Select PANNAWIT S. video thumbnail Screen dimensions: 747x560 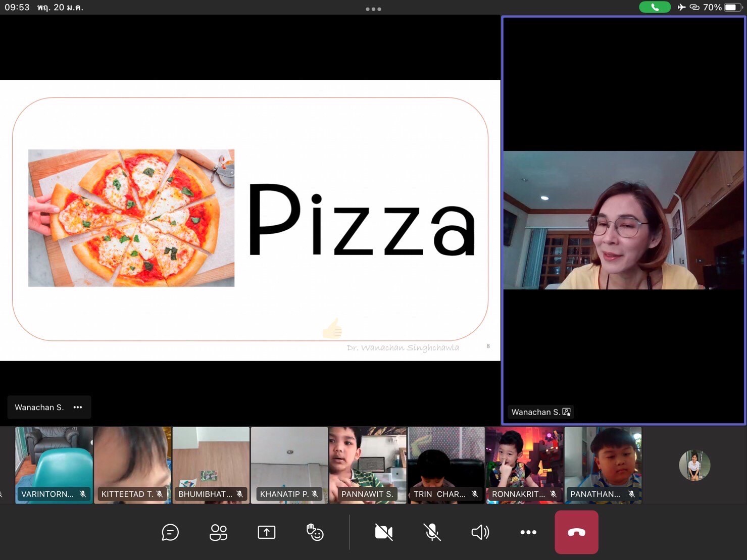tap(367, 465)
